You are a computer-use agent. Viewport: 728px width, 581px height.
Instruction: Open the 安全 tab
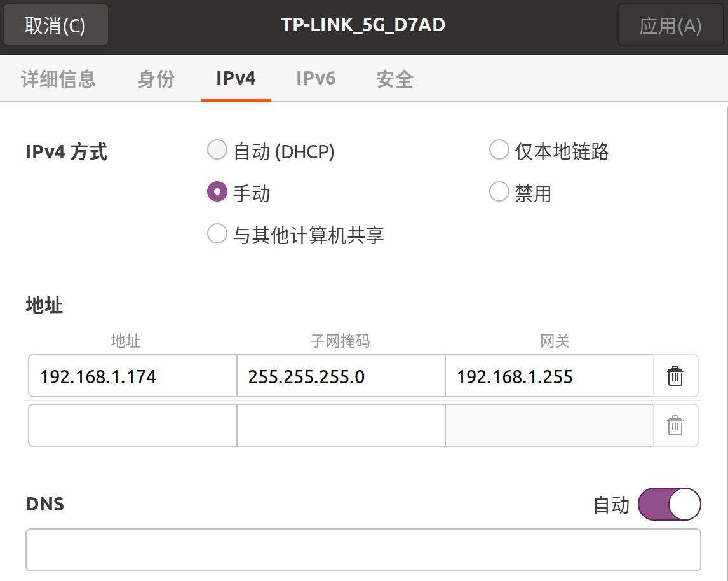coord(394,79)
